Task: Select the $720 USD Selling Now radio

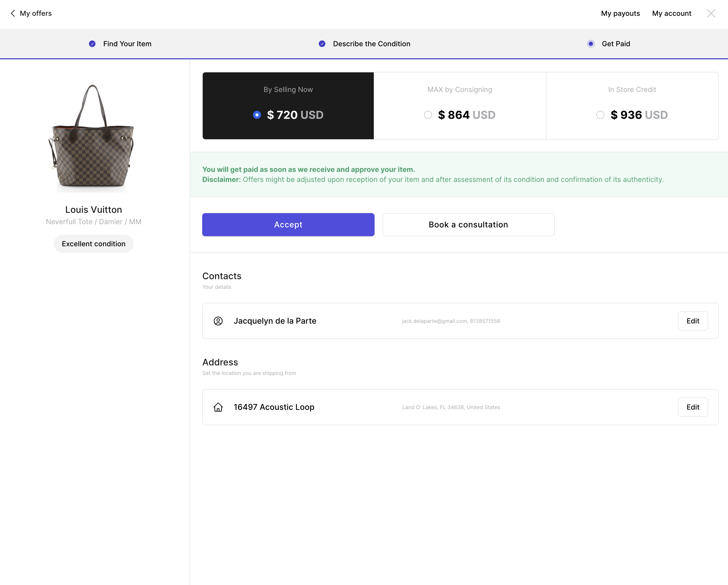Action: click(257, 115)
